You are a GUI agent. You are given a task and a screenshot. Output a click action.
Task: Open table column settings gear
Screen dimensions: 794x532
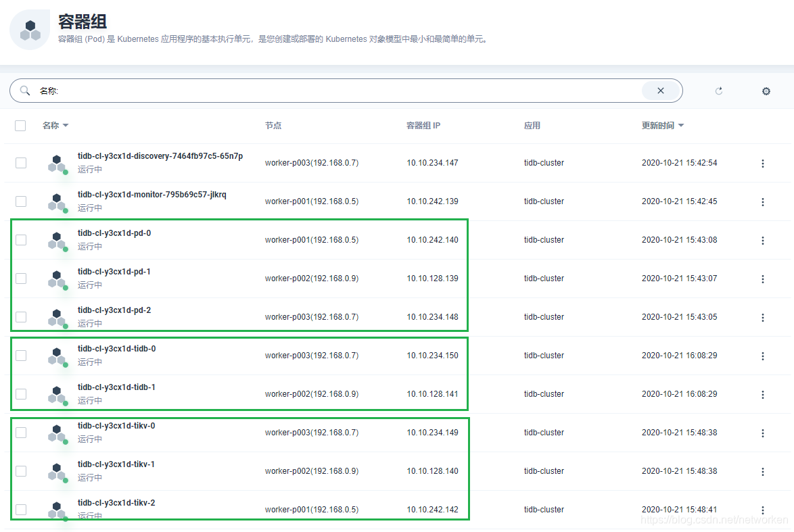click(766, 91)
